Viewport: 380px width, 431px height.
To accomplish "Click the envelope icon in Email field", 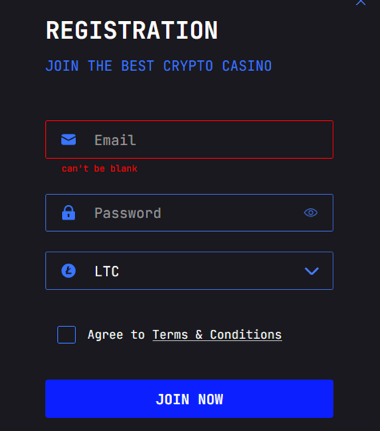I will pos(69,140).
